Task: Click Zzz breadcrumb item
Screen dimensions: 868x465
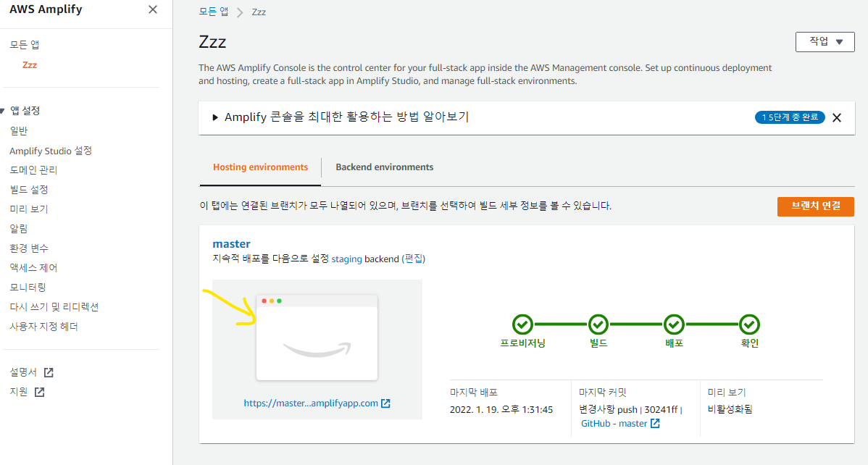Action: (x=259, y=12)
